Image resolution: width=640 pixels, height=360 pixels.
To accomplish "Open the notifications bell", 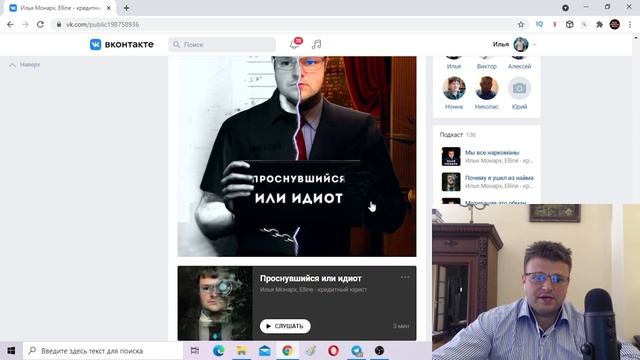I will [295, 44].
